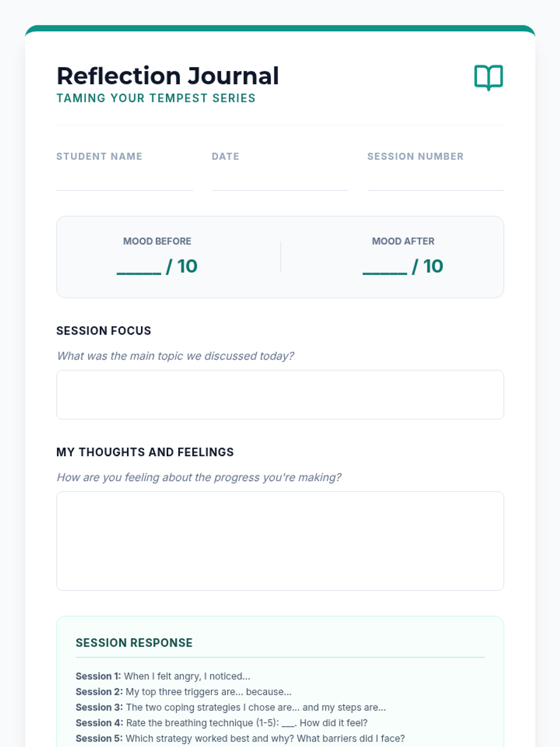Select the Session 3 coping strategies prompt
The height and width of the screenshot is (747, 560).
pyautogui.click(x=231, y=707)
